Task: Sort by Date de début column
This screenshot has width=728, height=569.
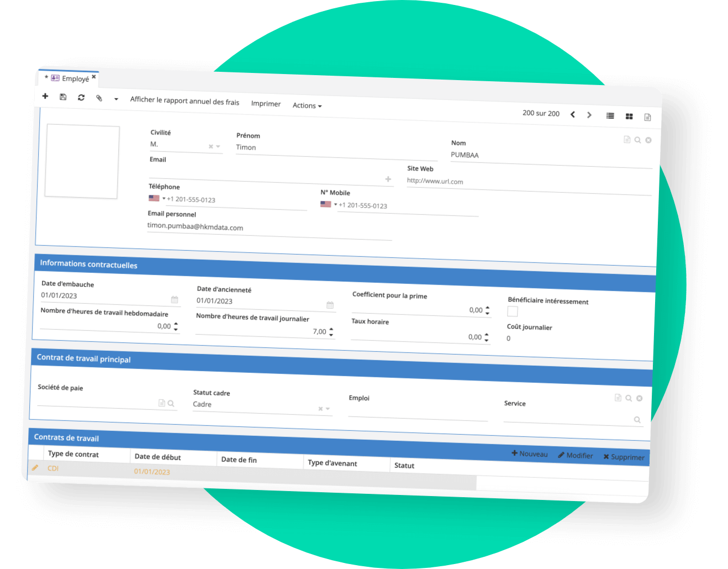Action: pos(173,457)
